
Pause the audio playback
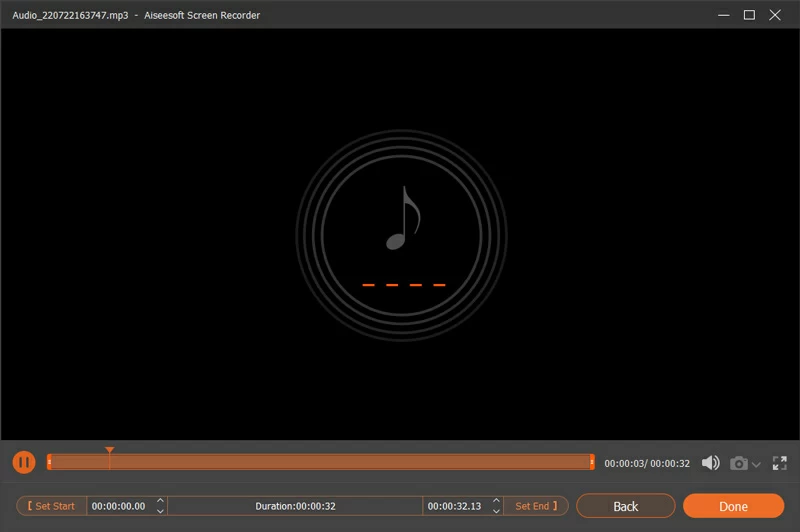24,462
